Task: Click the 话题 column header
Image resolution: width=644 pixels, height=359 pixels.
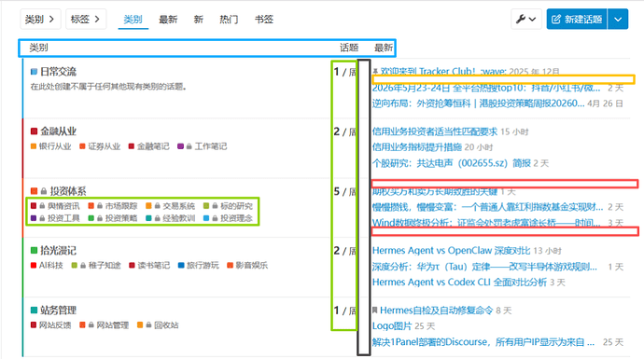Action: tap(349, 48)
